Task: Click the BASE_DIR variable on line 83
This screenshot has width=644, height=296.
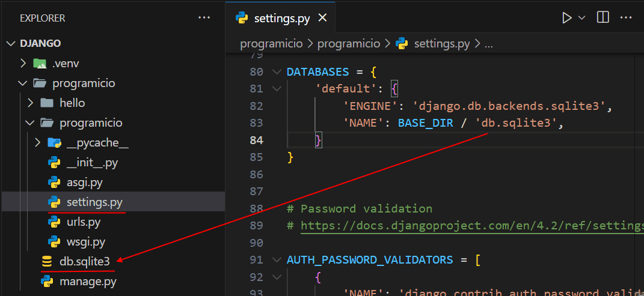Action: [x=426, y=123]
